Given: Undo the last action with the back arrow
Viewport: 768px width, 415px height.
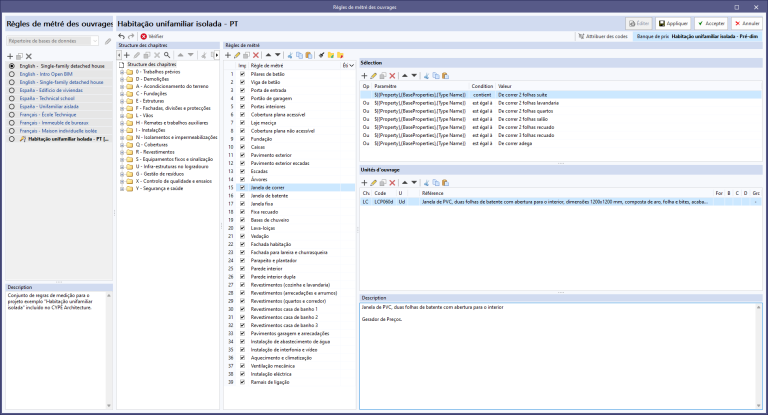Looking at the screenshot, I should pyautogui.click(x=121, y=36).
